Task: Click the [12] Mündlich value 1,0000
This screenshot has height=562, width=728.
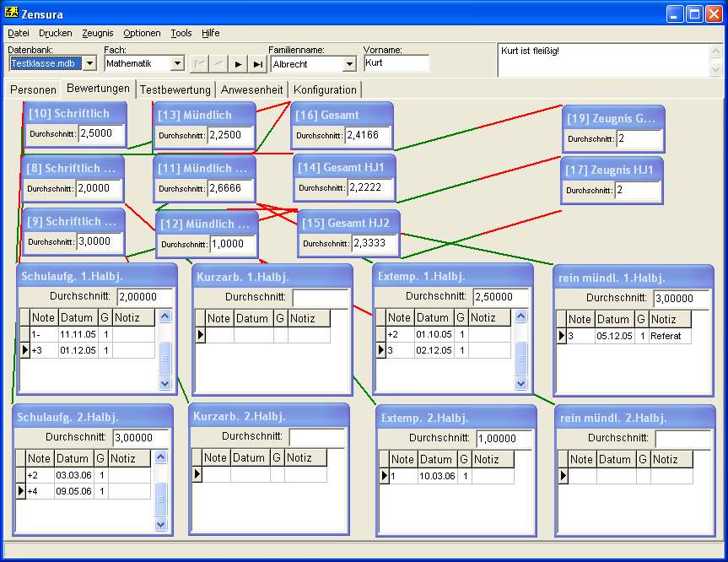Action: [233, 244]
